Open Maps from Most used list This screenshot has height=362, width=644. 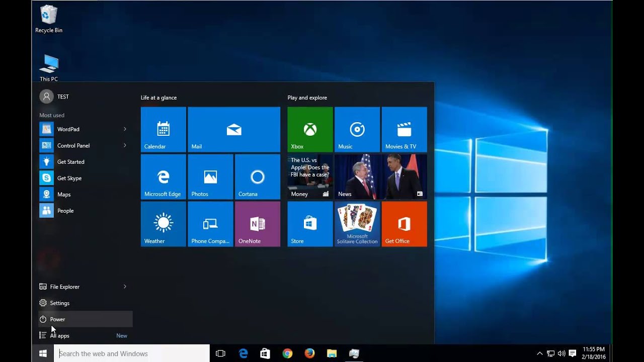pos(86,194)
